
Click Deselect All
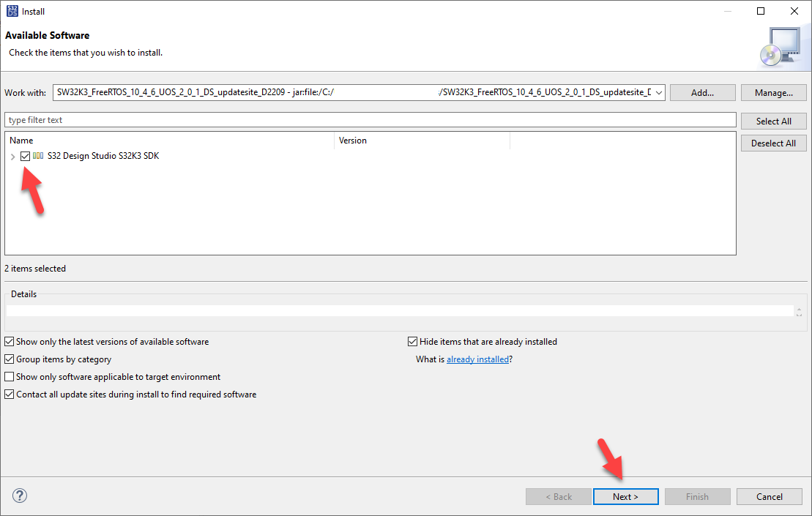point(773,143)
